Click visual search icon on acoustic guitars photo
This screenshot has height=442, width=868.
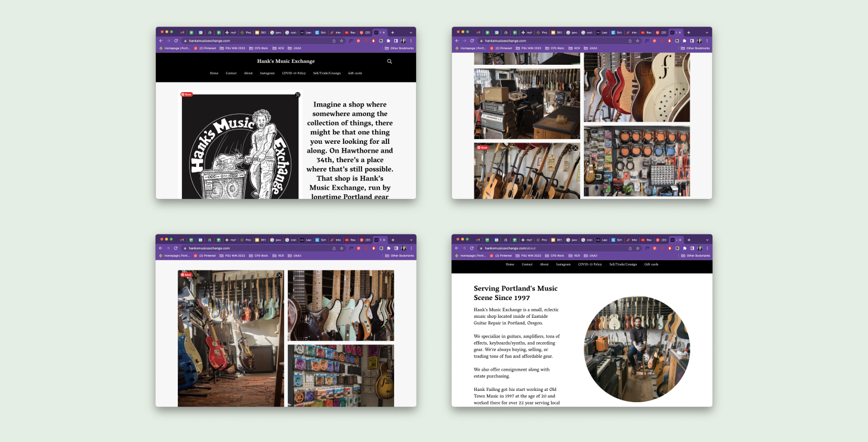[575, 148]
